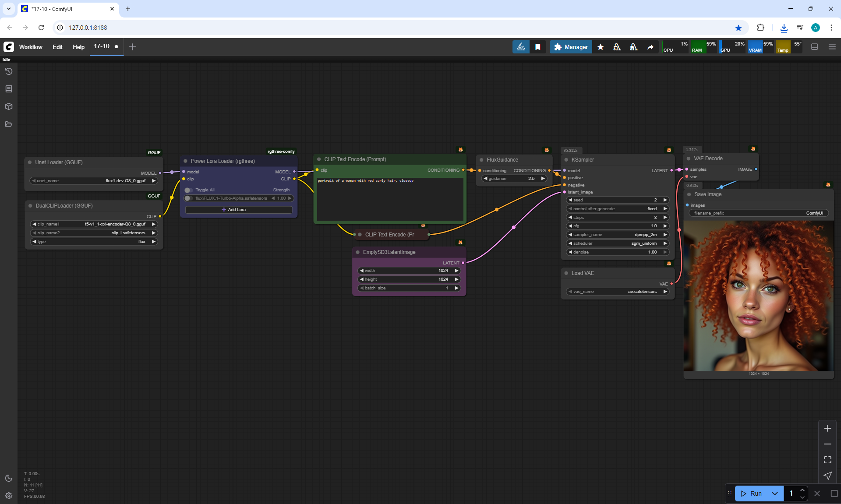Screen dimensions: 841x504
Task: Click the Manager button
Action: click(x=571, y=47)
